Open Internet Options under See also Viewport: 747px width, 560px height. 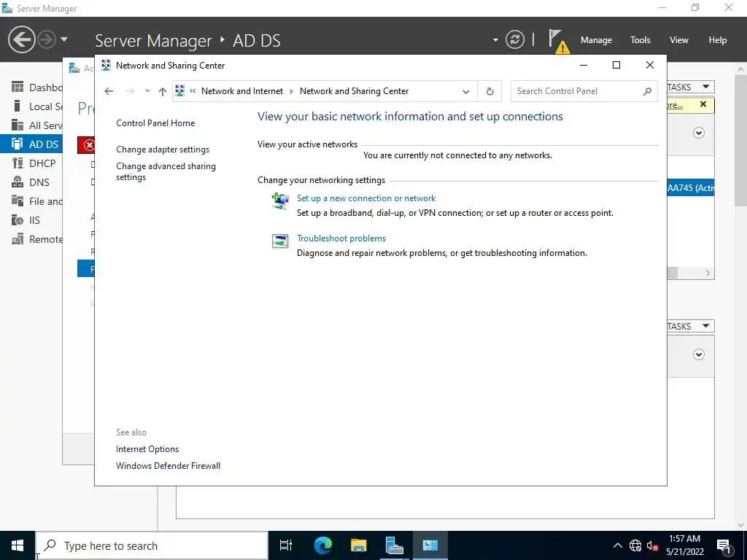pyautogui.click(x=147, y=449)
